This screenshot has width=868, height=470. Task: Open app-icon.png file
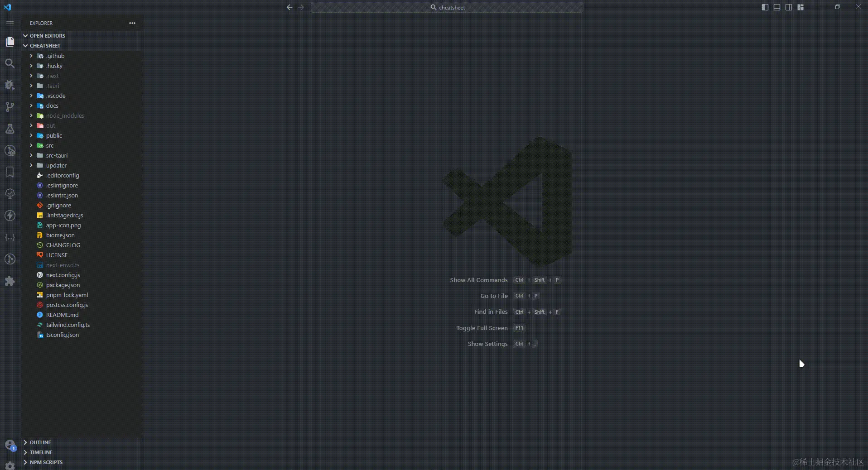(82, 225)
